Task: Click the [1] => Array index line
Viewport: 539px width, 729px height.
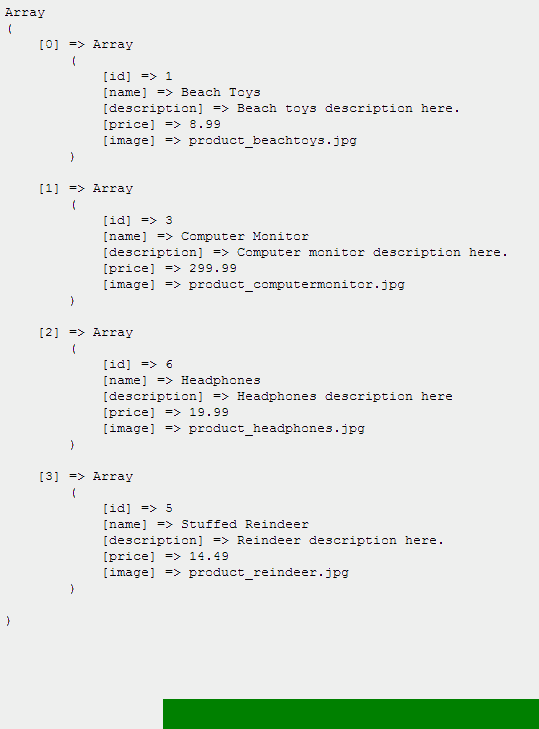Action: click(x=86, y=189)
